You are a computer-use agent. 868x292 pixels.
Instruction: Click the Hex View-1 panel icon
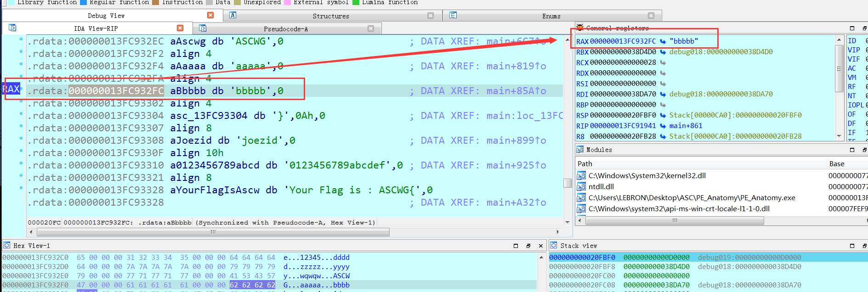(x=7, y=246)
